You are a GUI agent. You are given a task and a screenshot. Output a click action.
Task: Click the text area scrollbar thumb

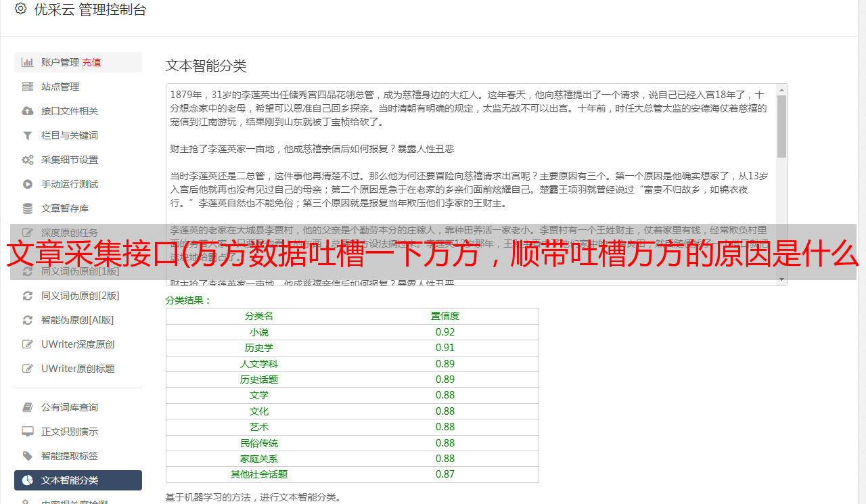[781, 126]
